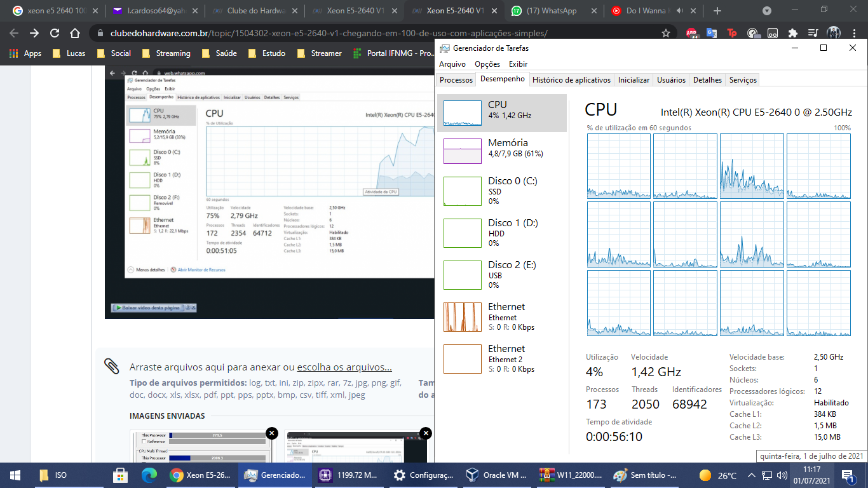The height and width of the screenshot is (488, 868).
Task: Switch to the Histórico de aplicativos tab
Action: tap(571, 80)
